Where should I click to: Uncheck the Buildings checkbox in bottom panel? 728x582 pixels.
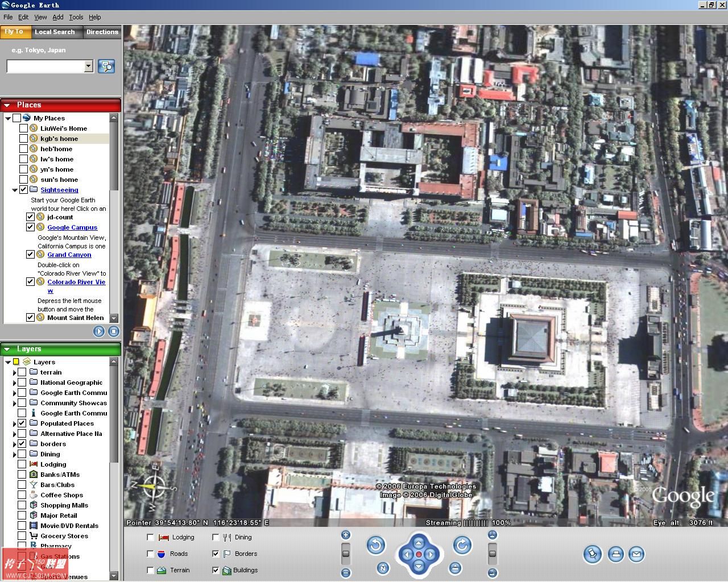pyautogui.click(x=216, y=570)
